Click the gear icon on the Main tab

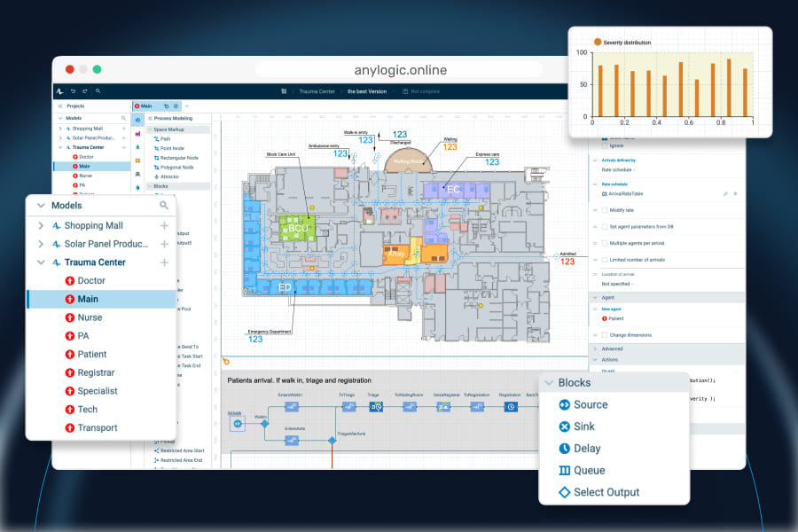click(x=176, y=106)
